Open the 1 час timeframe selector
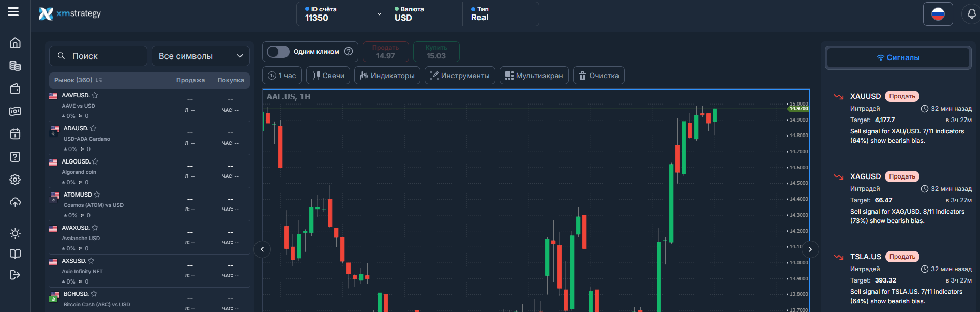The height and width of the screenshot is (312, 980). pos(282,76)
